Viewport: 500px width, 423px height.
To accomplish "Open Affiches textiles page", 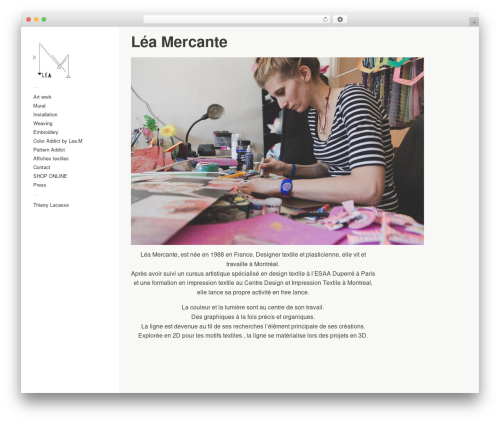I will pyautogui.click(x=51, y=158).
